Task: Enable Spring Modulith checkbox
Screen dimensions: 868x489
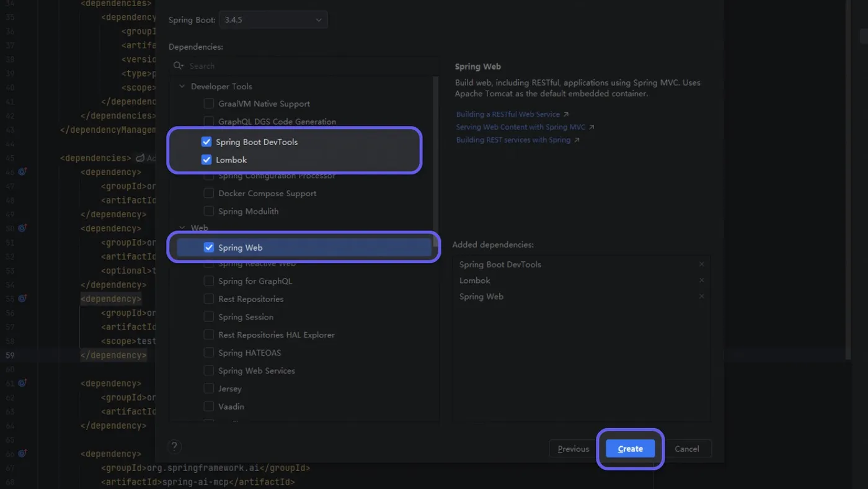Action: pos(209,212)
